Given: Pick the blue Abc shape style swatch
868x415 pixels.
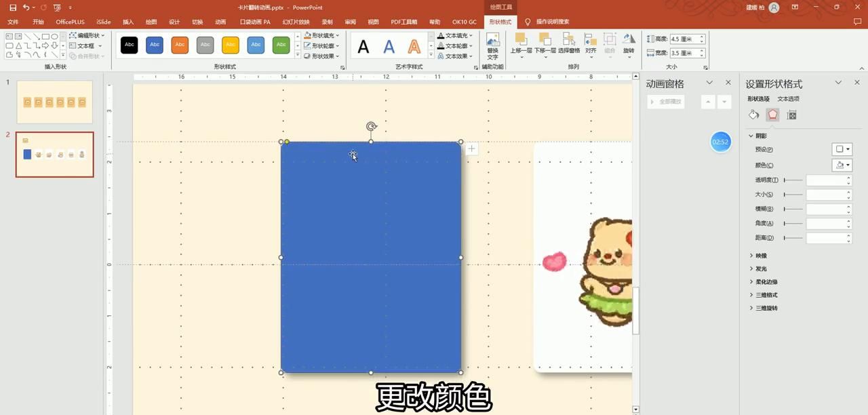Looking at the screenshot, I should (154, 44).
